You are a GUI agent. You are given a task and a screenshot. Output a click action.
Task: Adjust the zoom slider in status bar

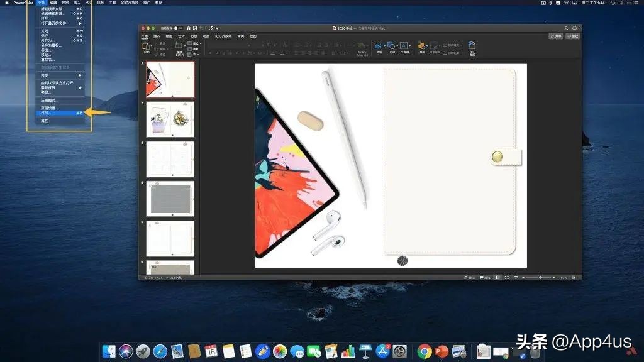(540, 277)
